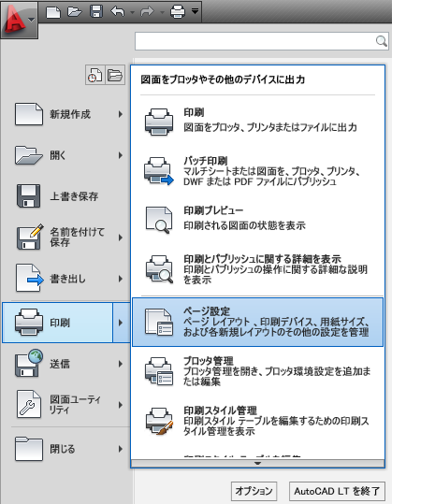Select 名前を付けて保存 menu item
The image size is (435, 504).
(65, 238)
